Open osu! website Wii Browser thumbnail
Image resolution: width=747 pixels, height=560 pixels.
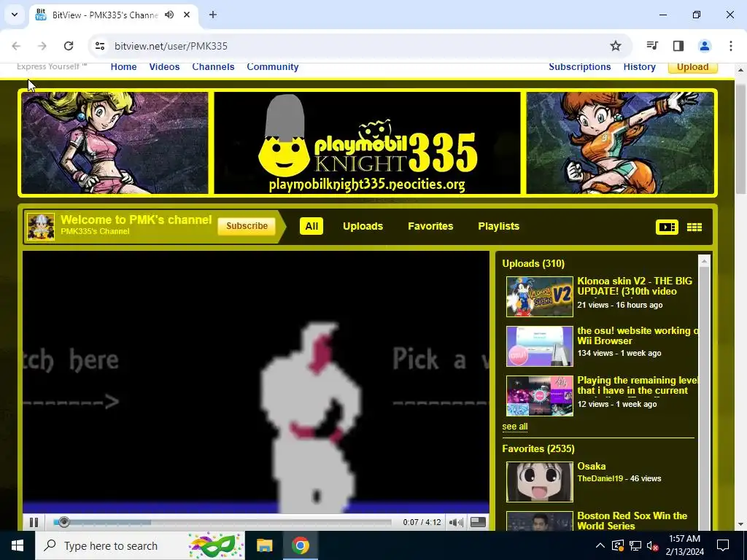pos(540,346)
